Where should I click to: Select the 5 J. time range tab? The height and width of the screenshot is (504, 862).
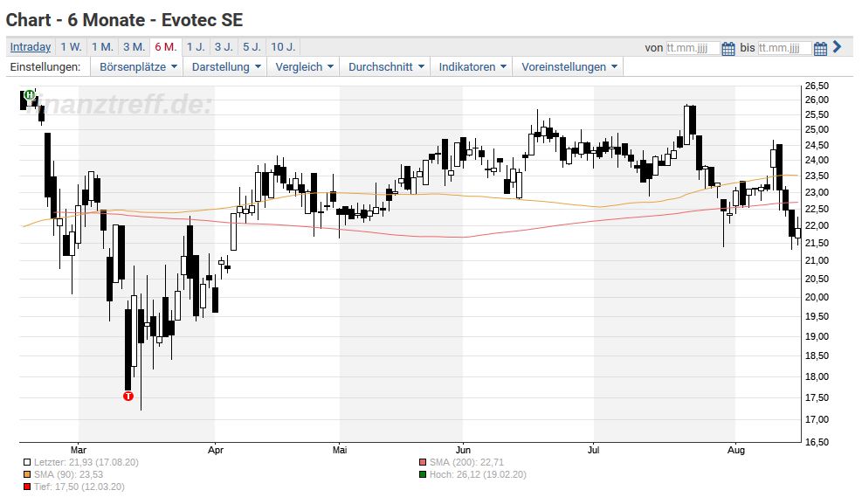click(x=252, y=46)
